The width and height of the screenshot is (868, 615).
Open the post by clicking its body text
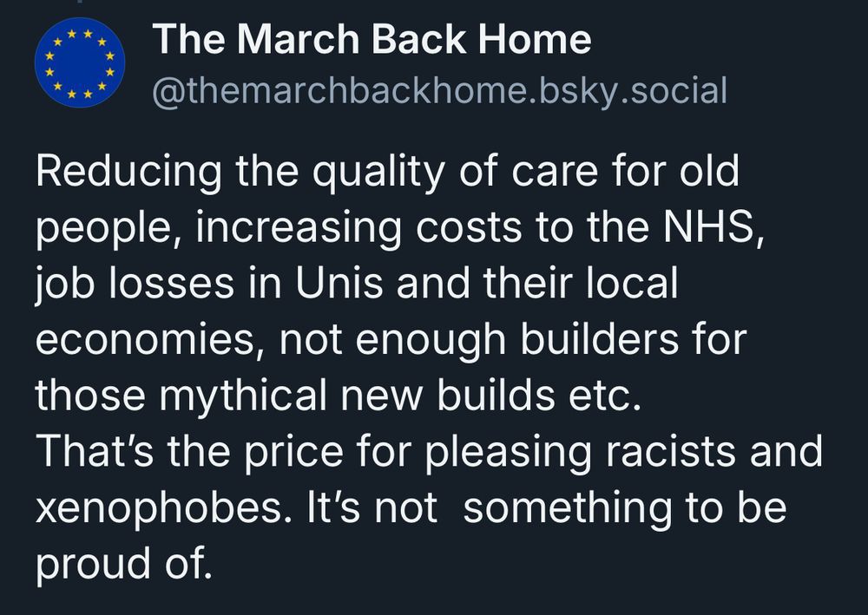pyautogui.click(x=429, y=367)
